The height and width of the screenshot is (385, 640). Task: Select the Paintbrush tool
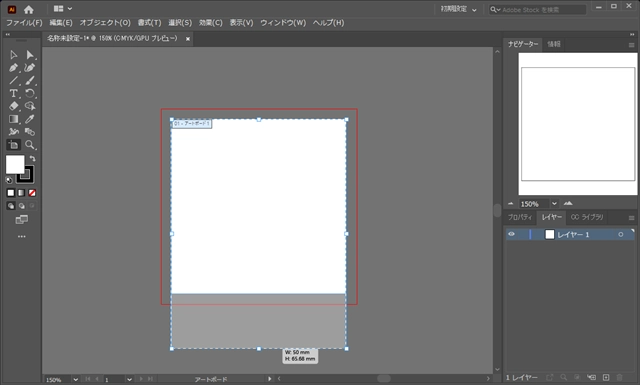click(x=30, y=80)
